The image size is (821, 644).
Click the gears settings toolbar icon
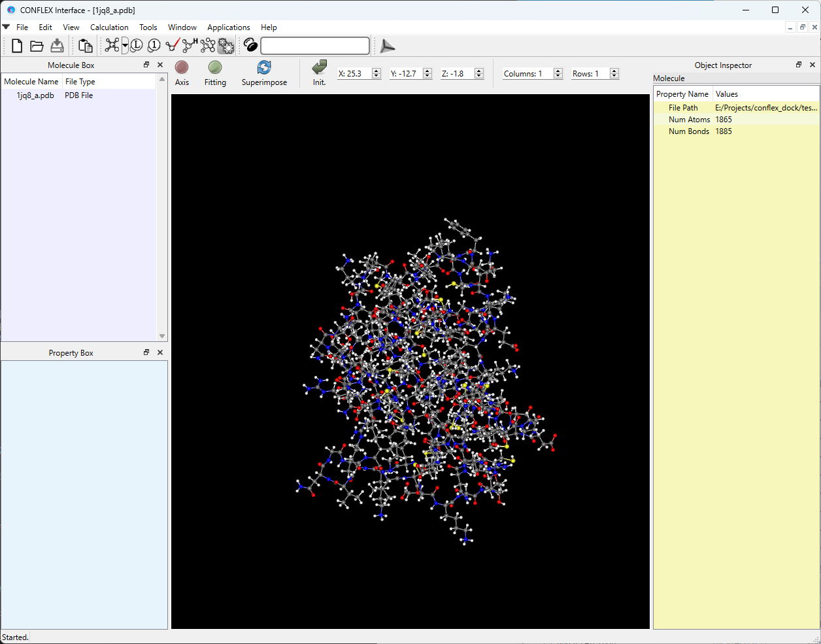click(226, 46)
